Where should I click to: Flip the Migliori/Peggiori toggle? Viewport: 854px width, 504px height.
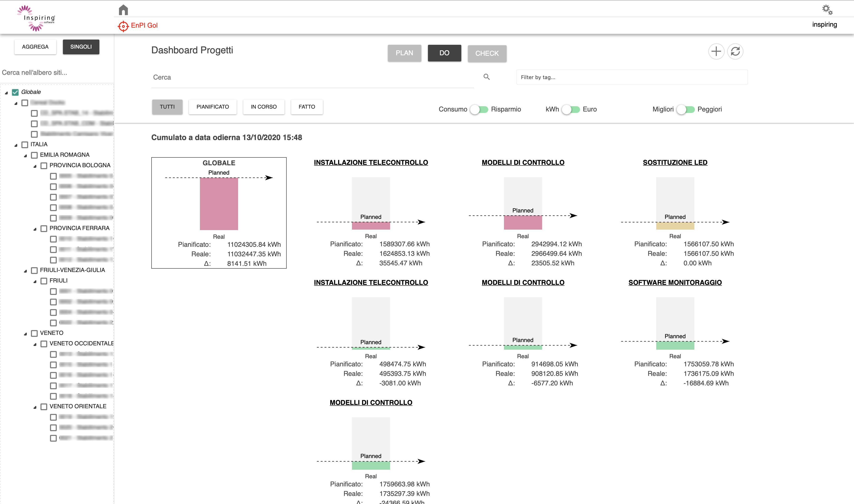[686, 109]
